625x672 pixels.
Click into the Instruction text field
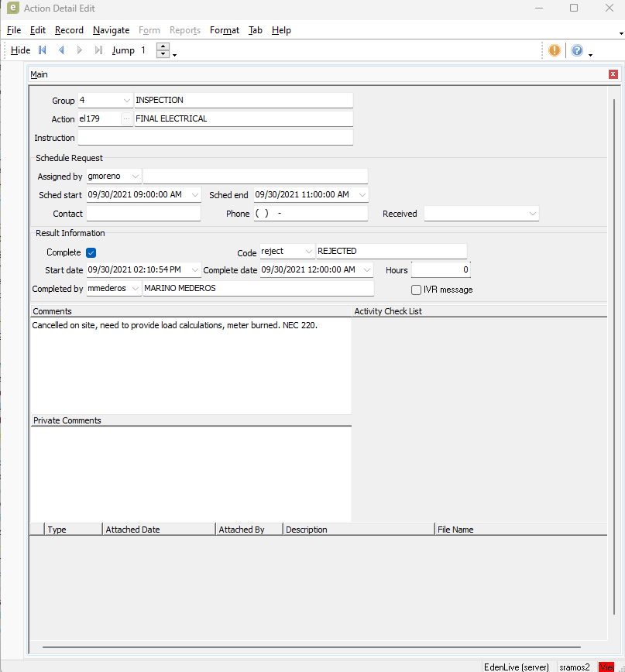(x=215, y=138)
